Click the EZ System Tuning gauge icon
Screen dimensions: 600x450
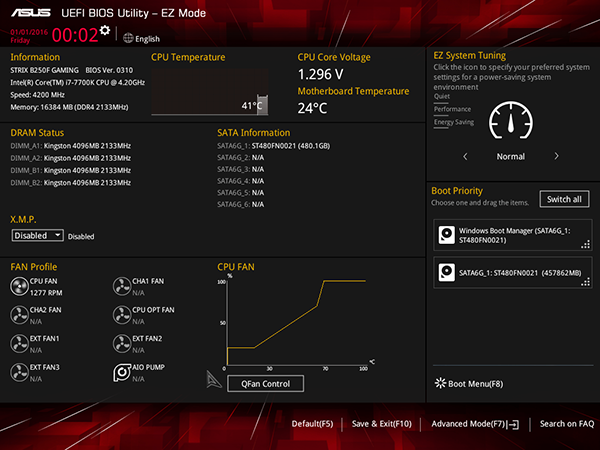tap(511, 120)
